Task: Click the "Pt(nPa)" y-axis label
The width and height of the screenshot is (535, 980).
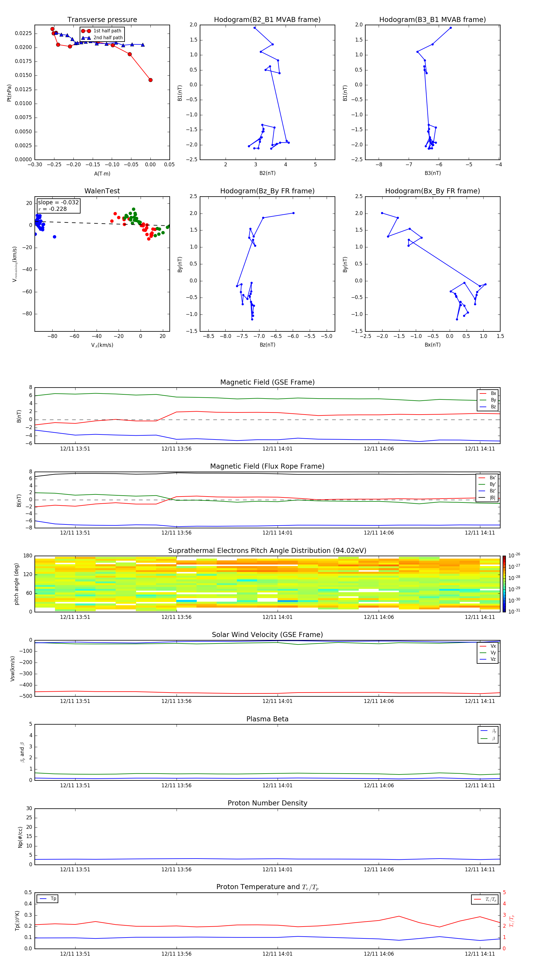Action: tap(9, 92)
